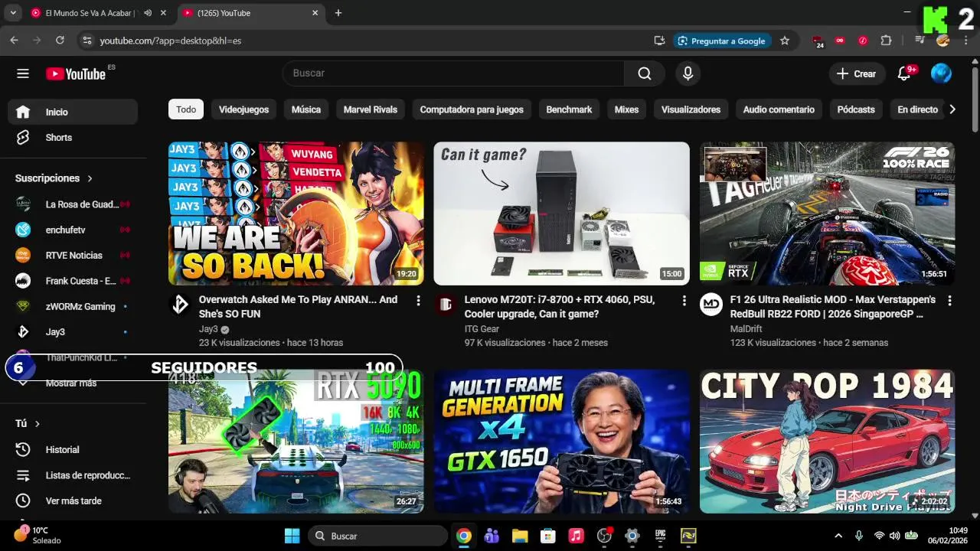Image resolution: width=980 pixels, height=551 pixels.
Task: Go back in Chrome
Action: [14, 41]
